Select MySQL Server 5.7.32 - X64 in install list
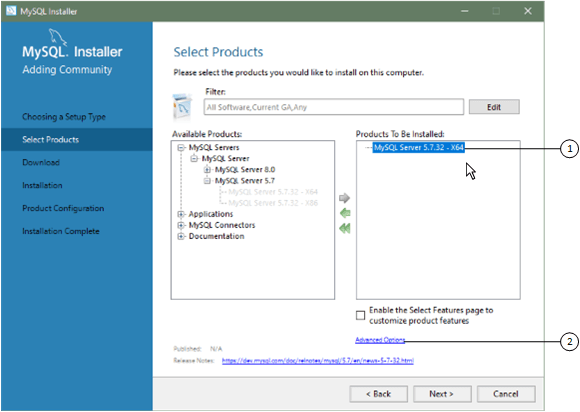 pos(418,148)
